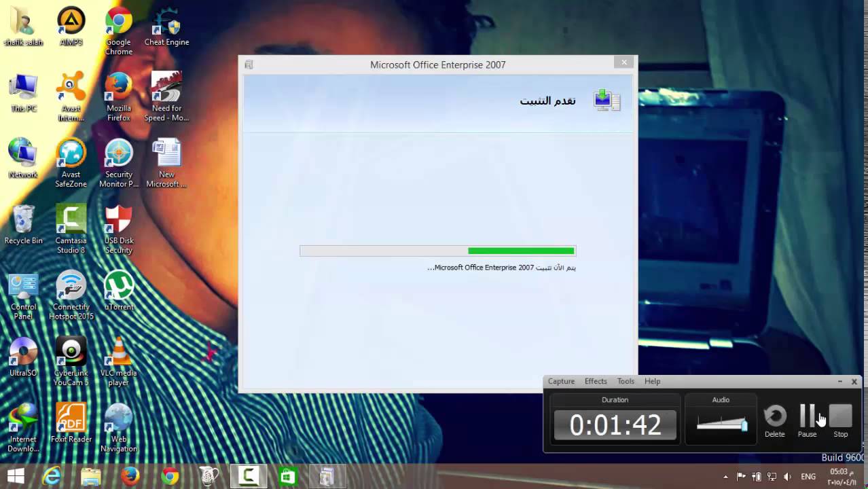The height and width of the screenshot is (489, 868).
Task: Click the installing Microsoft Office Enterprise 2007 status text
Action: 501,268
